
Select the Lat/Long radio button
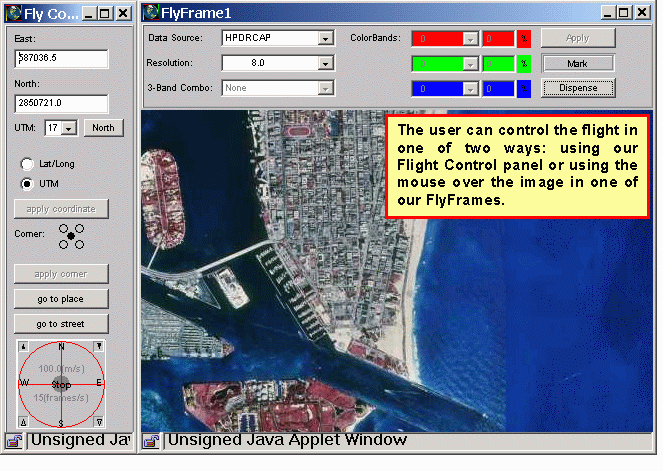pyautogui.click(x=28, y=163)
